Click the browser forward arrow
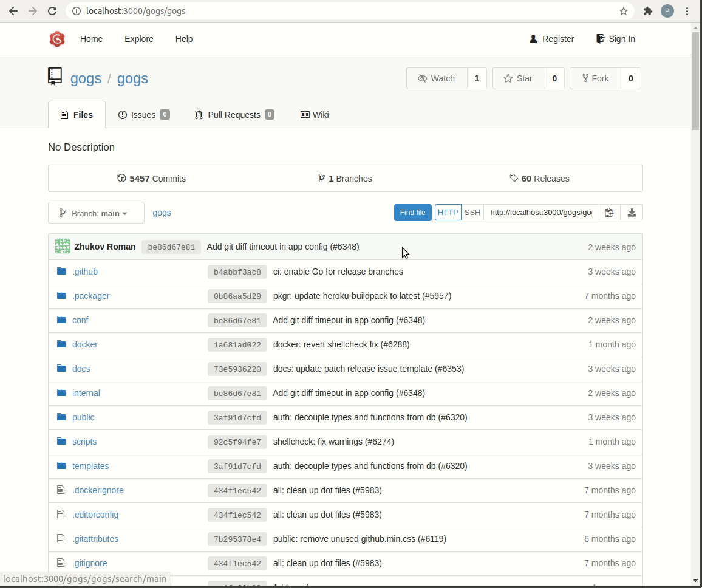Image resolution: width=702 pixels, height=588 pixels. click(x=33, y=11)
